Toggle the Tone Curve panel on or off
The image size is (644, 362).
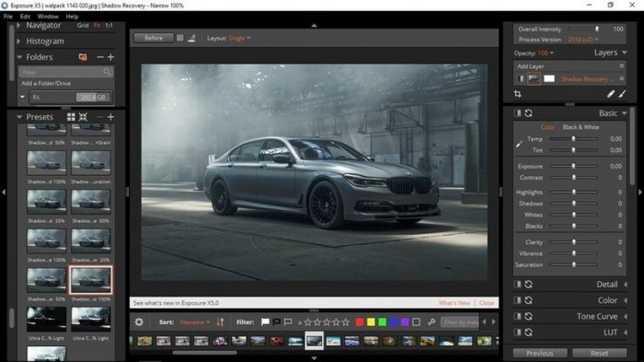(517, 316)
